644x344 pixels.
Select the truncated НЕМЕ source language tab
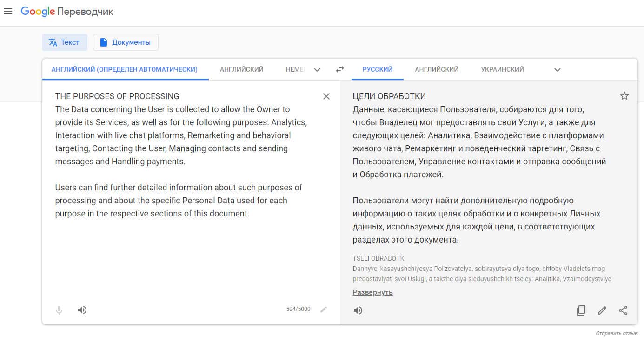[295, 69]
